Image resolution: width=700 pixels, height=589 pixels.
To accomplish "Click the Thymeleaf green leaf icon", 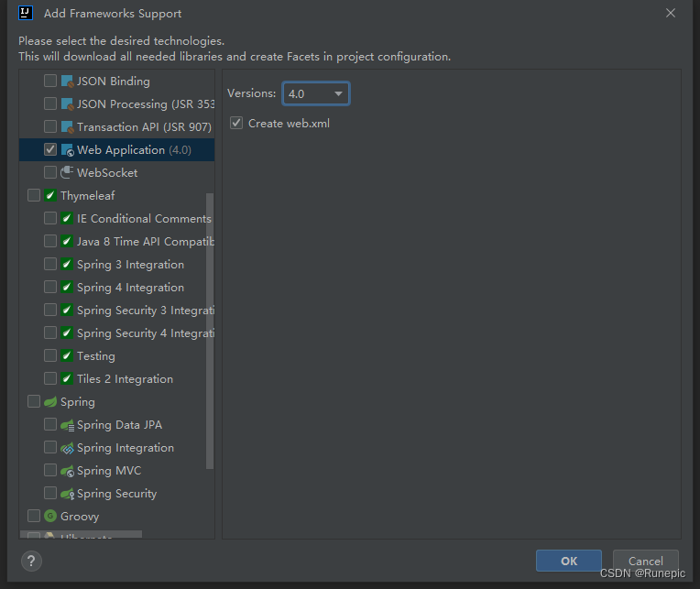I will (x=50, y=195).
